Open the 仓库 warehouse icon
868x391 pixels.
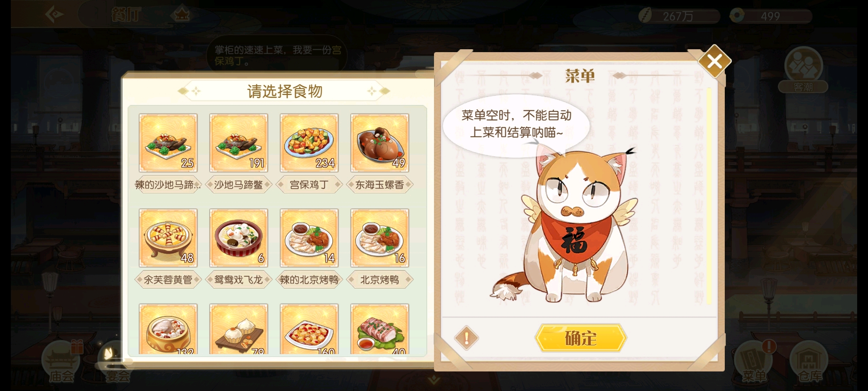click(809, 362)
